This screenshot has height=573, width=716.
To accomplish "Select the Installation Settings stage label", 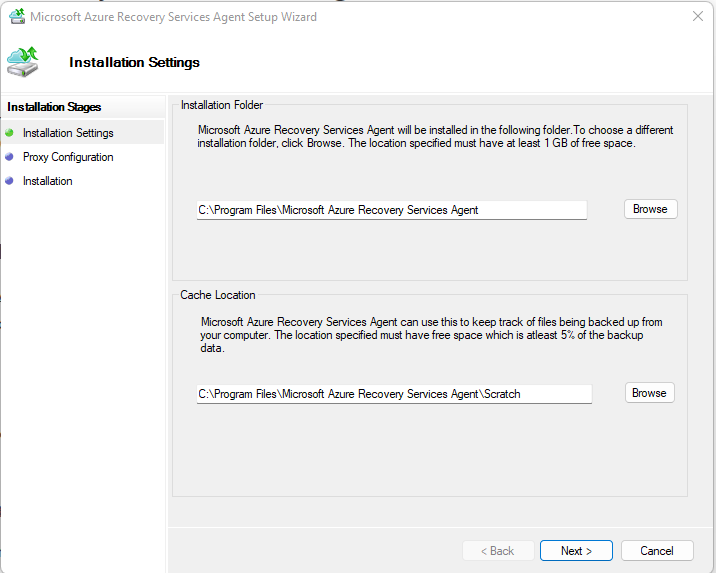I will pyautogui.click(x=68, y=133).
